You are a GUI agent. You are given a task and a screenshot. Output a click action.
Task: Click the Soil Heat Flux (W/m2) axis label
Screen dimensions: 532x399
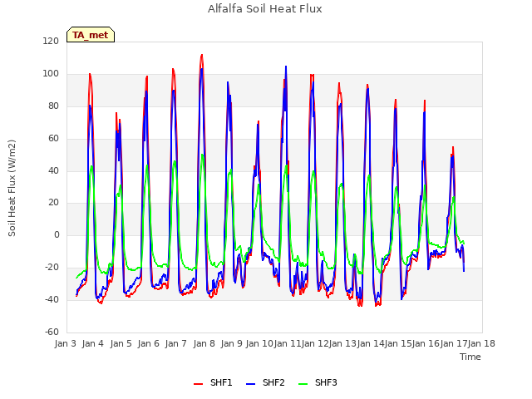pos(12,188)
